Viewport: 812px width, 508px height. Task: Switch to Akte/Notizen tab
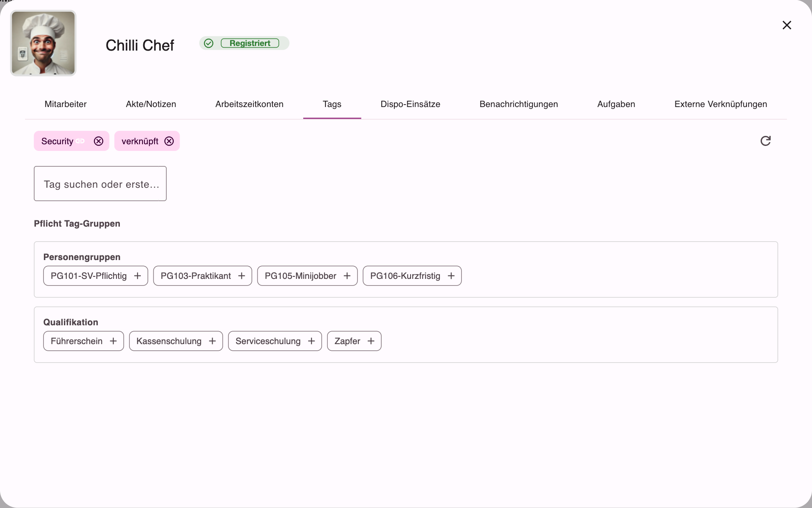pyautogui.click(x=151, y=104)
